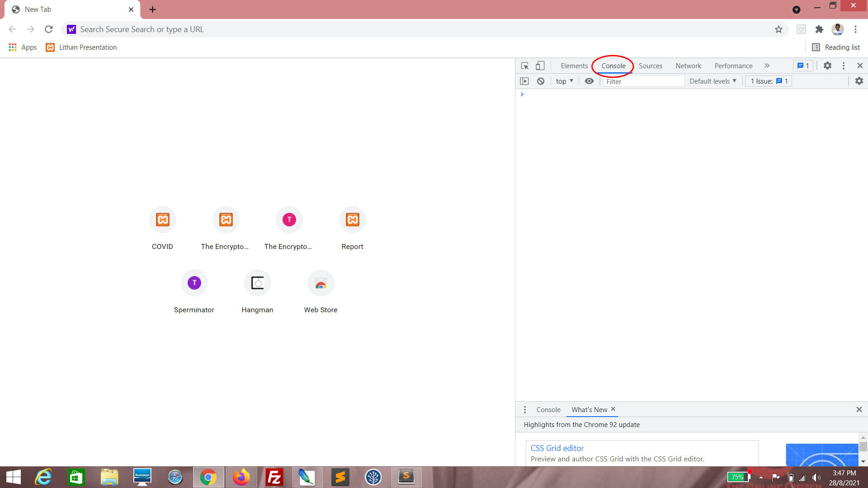Open the Extensions puzzle icon
Viewport: 868px width, 488px height.
(819, 29)
